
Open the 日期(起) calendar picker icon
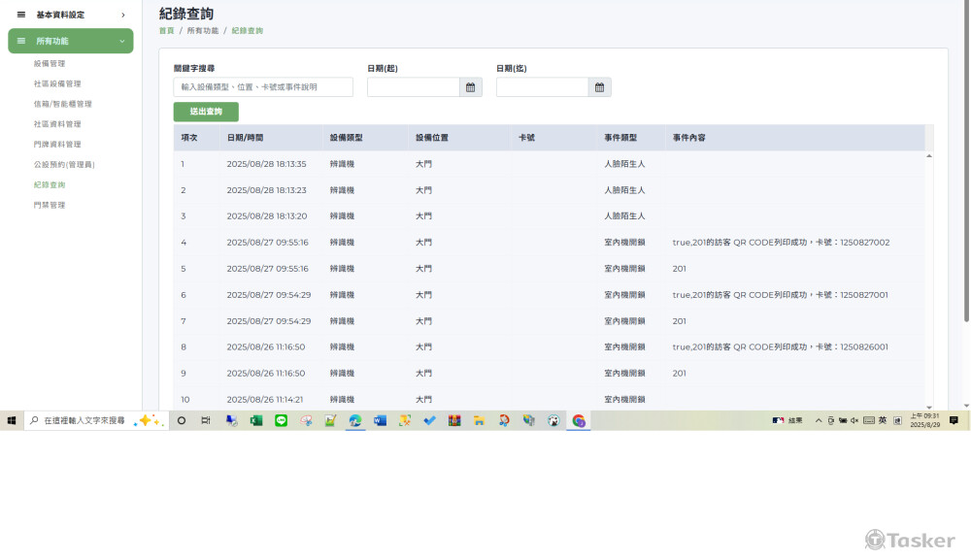(x=470, y=87)
